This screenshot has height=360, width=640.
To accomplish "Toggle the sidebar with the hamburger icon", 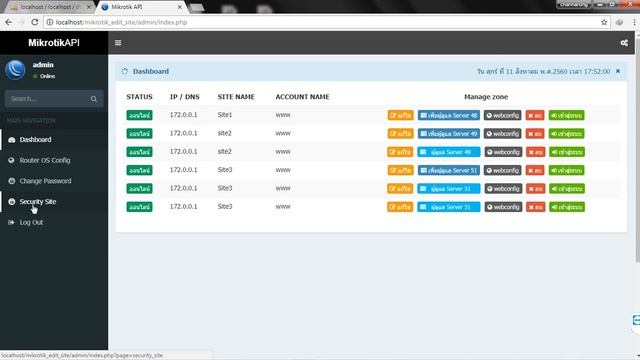I will pos(118,42).
